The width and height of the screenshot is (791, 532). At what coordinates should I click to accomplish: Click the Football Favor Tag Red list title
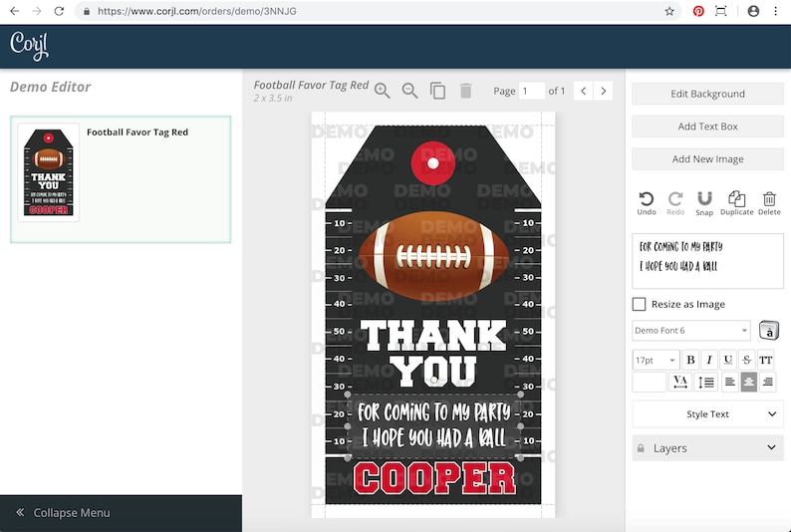click(137, 133)
